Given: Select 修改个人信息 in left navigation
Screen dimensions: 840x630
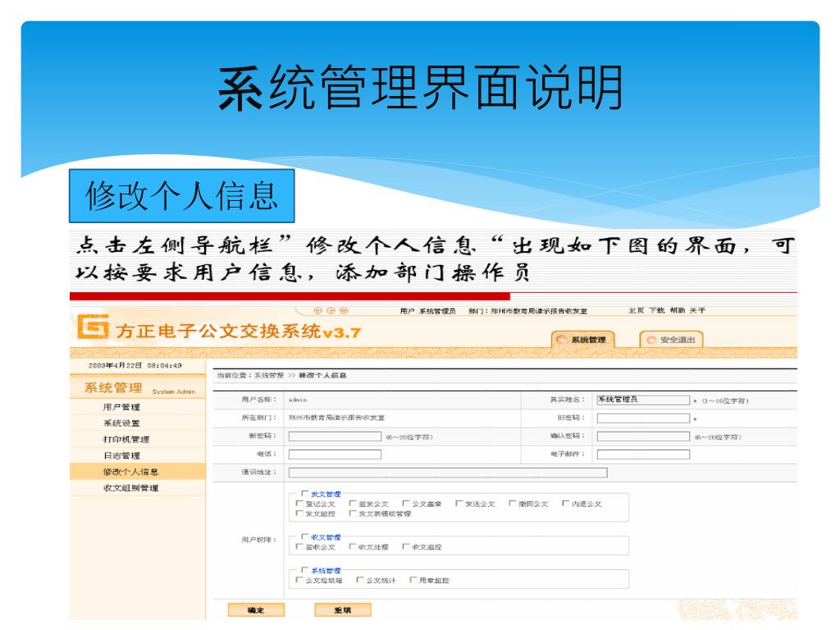Looking at the screenshot, I should (138, 472).
